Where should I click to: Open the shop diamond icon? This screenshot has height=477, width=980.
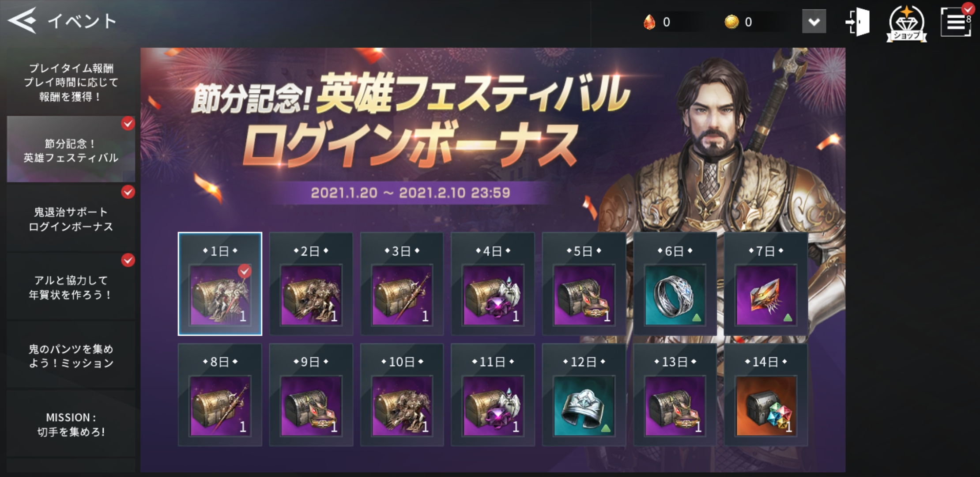(x=907, y=23)
